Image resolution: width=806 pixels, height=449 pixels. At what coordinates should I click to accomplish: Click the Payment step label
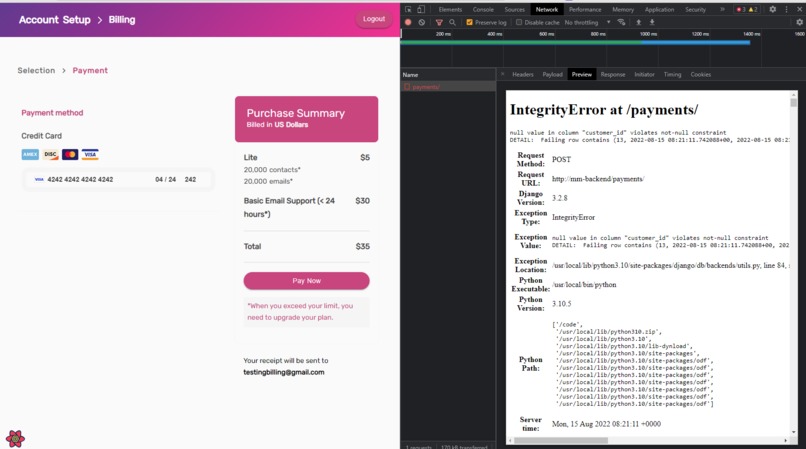90,70
